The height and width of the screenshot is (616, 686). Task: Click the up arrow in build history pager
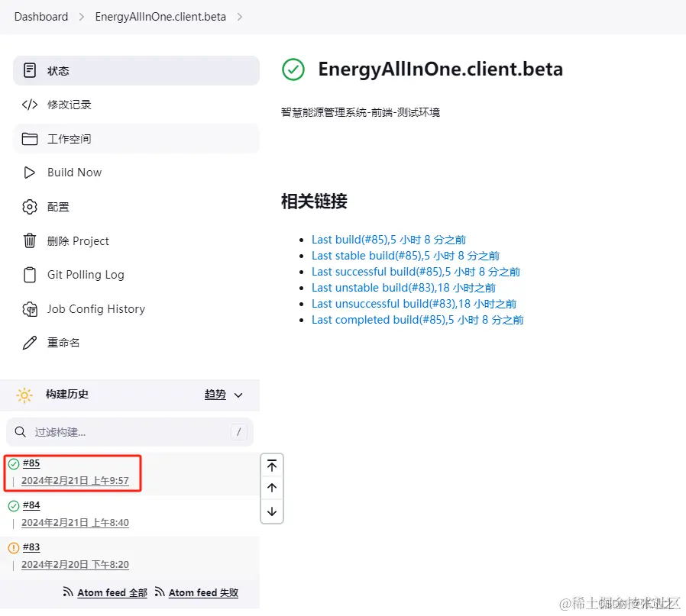pyautogui.click(x=272, y=488)
